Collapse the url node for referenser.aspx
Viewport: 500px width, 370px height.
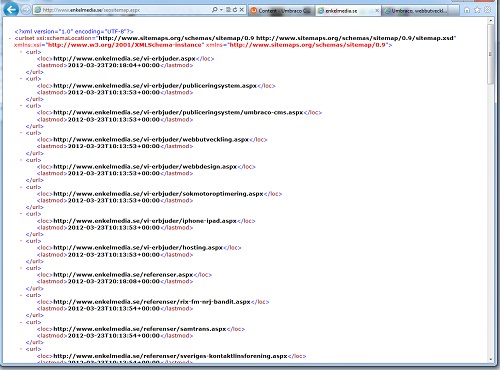21,268
